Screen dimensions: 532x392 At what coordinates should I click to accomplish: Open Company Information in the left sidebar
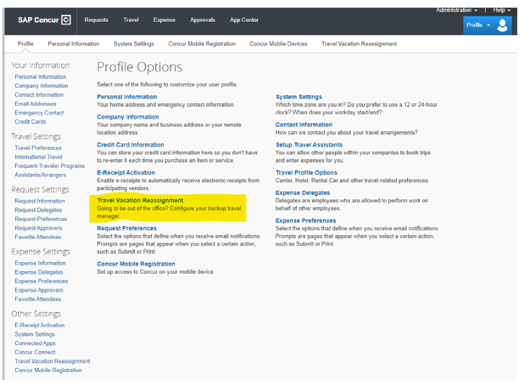click(x=41, y=86)
